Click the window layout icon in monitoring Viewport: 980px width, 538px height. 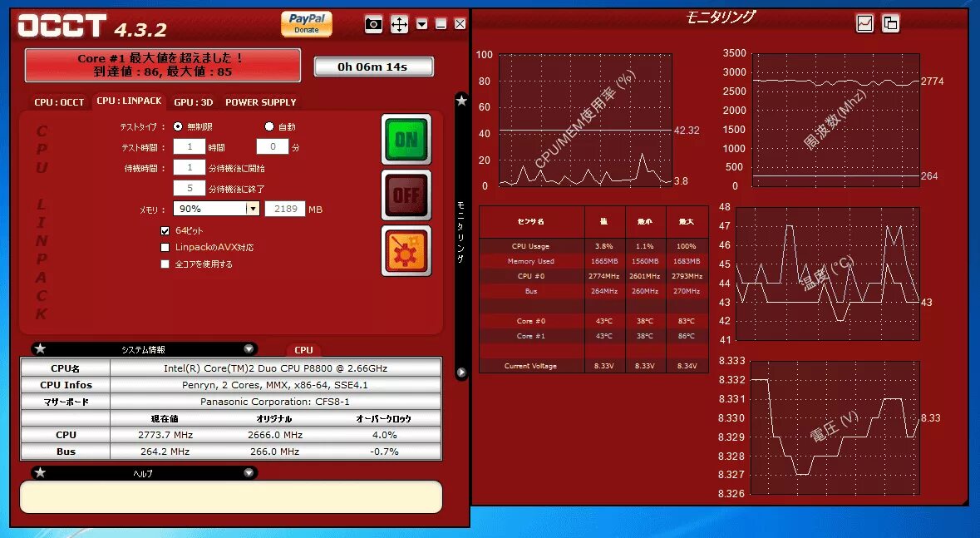coord(890,24)
